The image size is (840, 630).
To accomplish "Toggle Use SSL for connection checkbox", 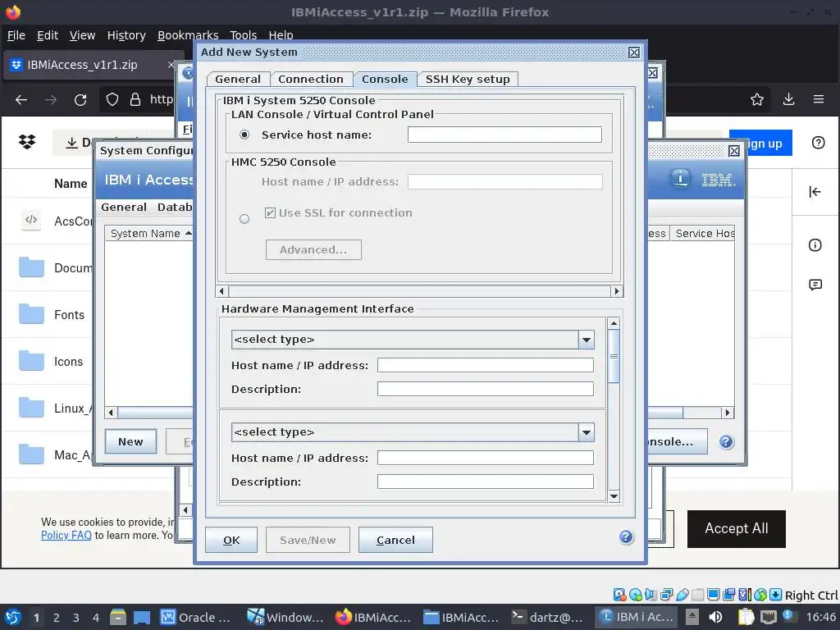I will tap(270, 212).
